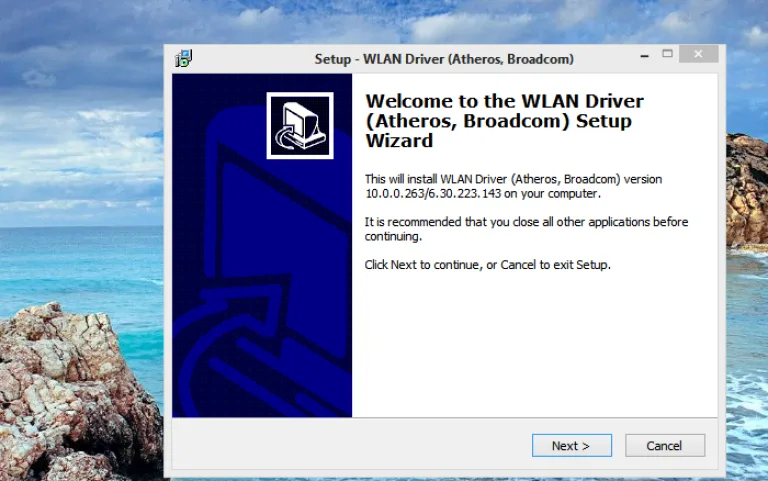
Task: Select the Setup - WLAN Driver title bar
Action: tap(444, 59)
